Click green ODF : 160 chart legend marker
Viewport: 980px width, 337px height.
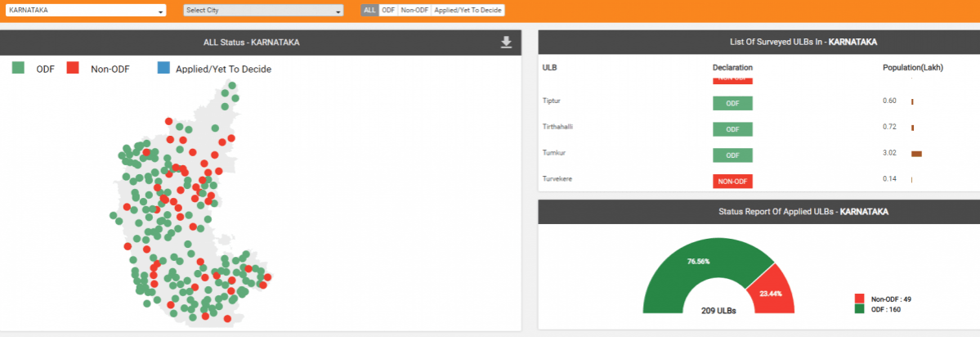click(x=859, y=309)
